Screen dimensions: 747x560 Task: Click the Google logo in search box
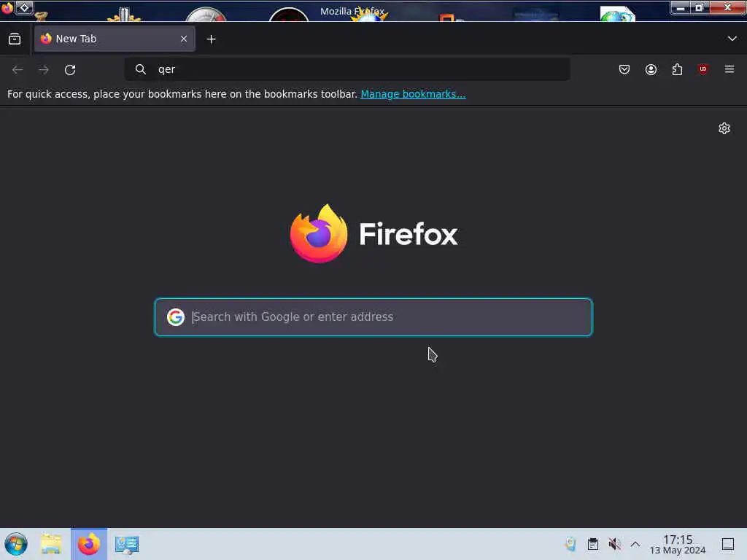click(176, 317)
